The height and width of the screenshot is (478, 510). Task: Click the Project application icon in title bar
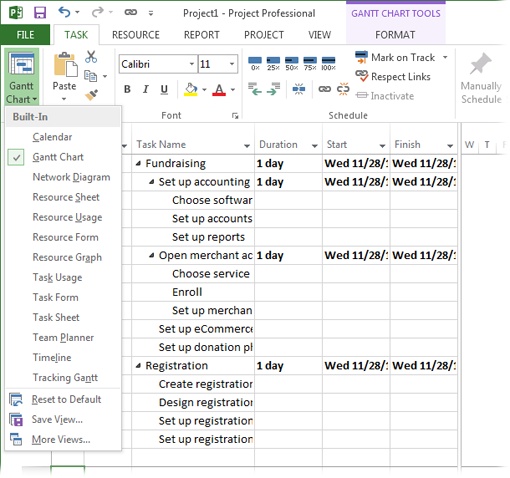(16, 13)
